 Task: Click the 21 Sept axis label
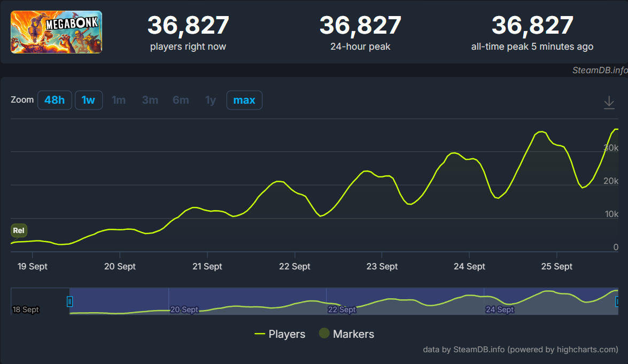pyautogui.click(x=207, y=266)
